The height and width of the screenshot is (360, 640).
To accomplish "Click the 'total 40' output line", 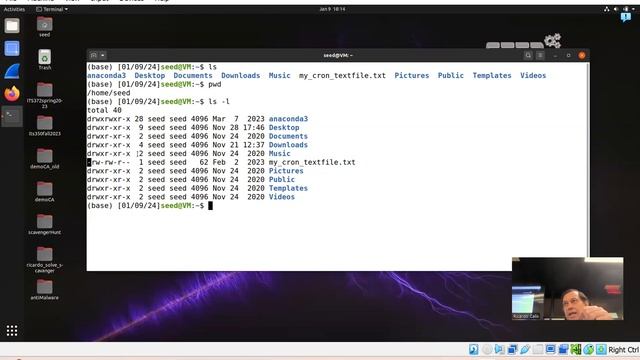I will pyautogui.click(x=104, y=110).
